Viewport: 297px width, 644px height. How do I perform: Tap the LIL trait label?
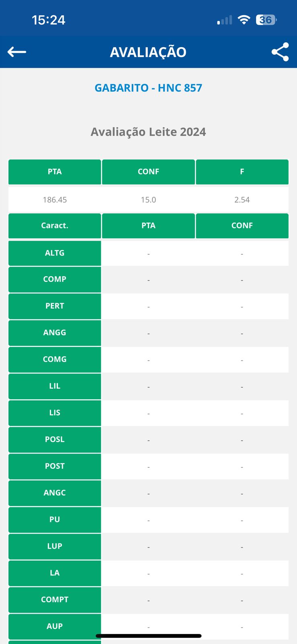pyautogui.click(x=55, y=386)
